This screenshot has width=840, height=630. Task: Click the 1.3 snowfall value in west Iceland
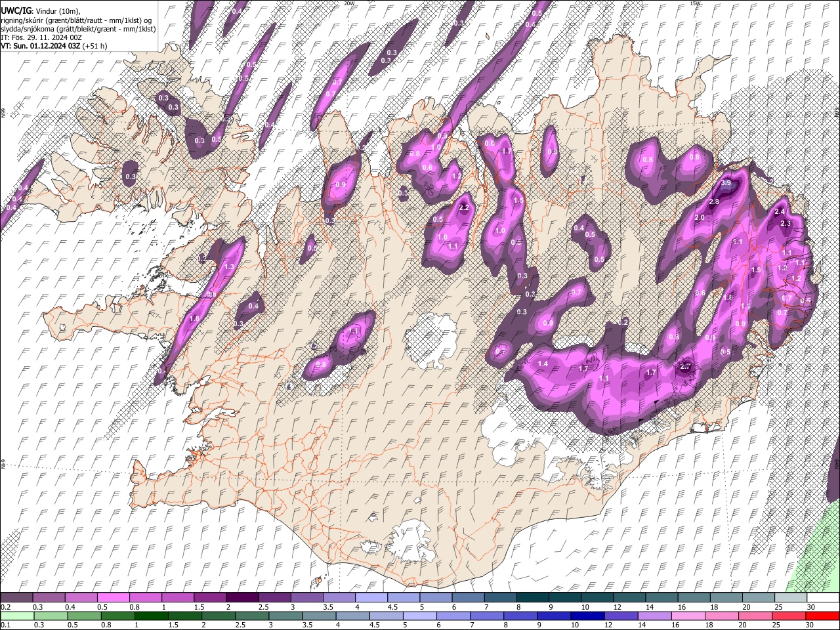coord(229,267)
